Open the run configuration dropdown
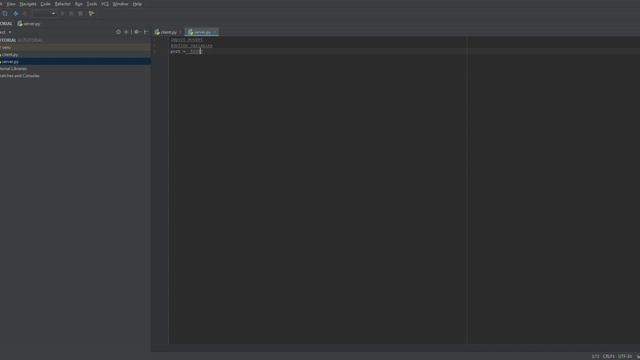This screenshot has height=360, width=640. click(44, 13)
